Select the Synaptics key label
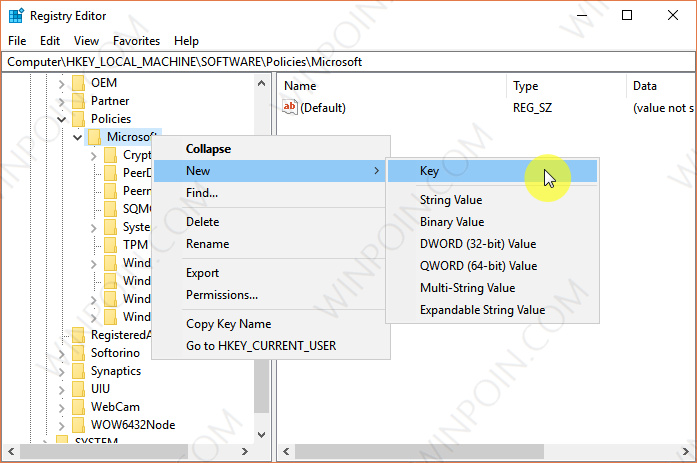697x463 pixels. click(116, 371)
